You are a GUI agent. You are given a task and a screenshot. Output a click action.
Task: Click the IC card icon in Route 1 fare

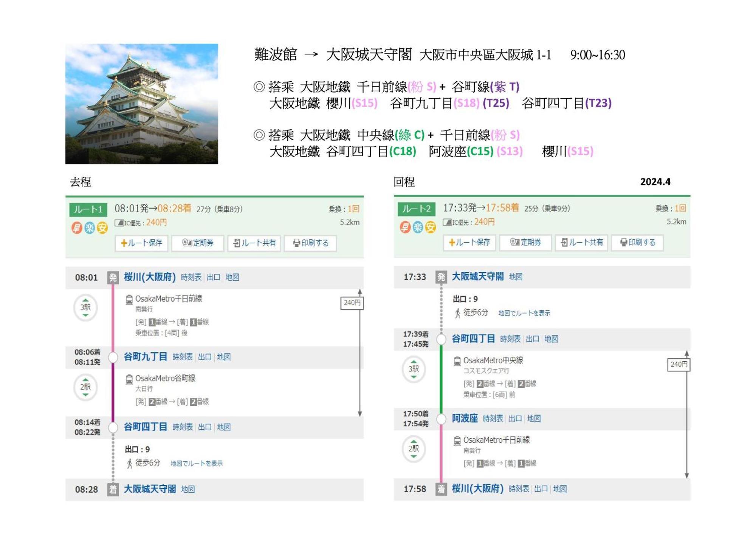tap(119, 223)
